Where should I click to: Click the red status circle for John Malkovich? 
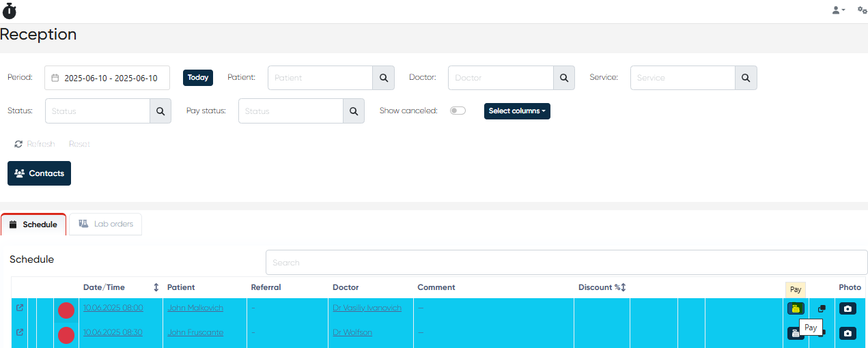tap(66, 310)
